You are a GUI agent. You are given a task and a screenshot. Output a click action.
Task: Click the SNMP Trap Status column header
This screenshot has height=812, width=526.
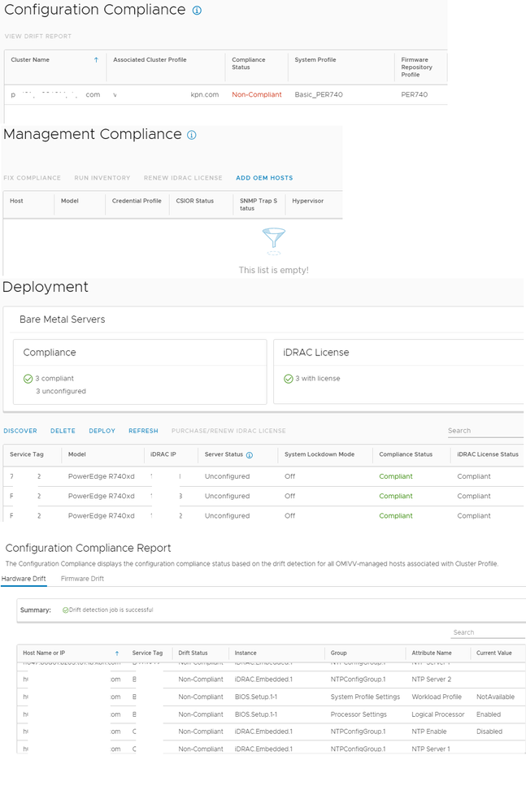(259, 205)
